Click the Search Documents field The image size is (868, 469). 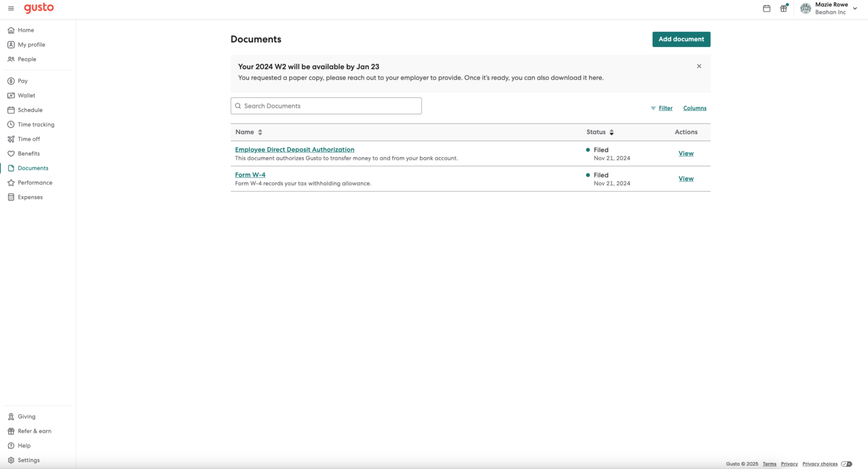click(325, 106)
